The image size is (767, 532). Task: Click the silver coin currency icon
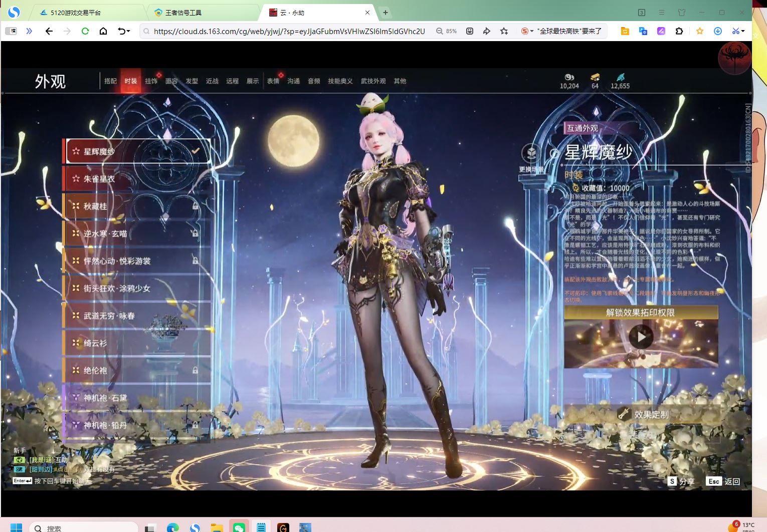pyautogui.click(x=569, y=77)
